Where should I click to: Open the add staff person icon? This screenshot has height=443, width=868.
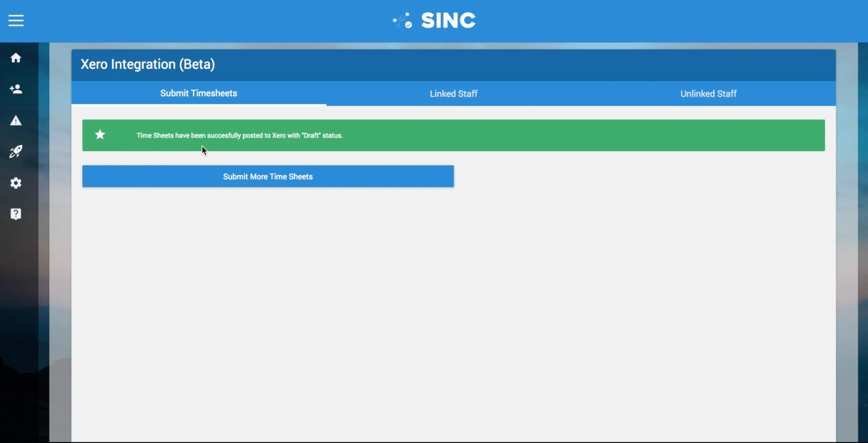(16, 89)
